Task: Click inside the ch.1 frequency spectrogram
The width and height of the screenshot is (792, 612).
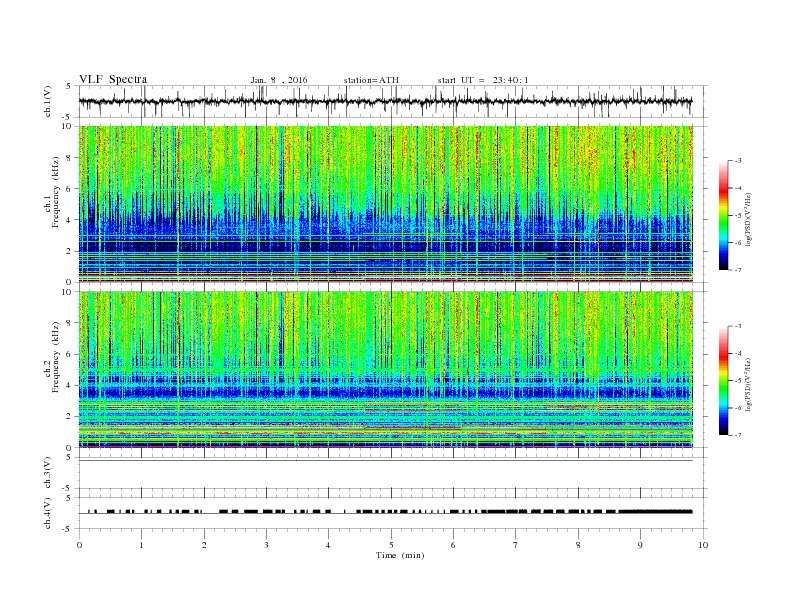Action: [386, 204]
